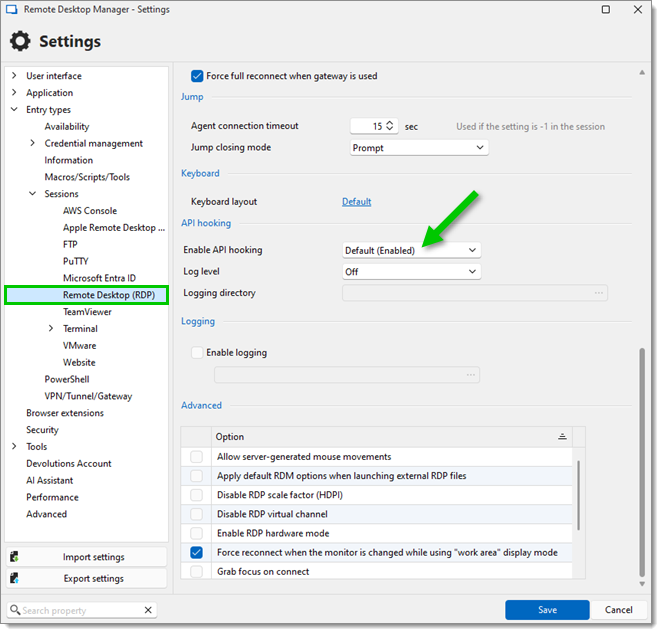Select AWS Console in Sessions

(90, 212)
